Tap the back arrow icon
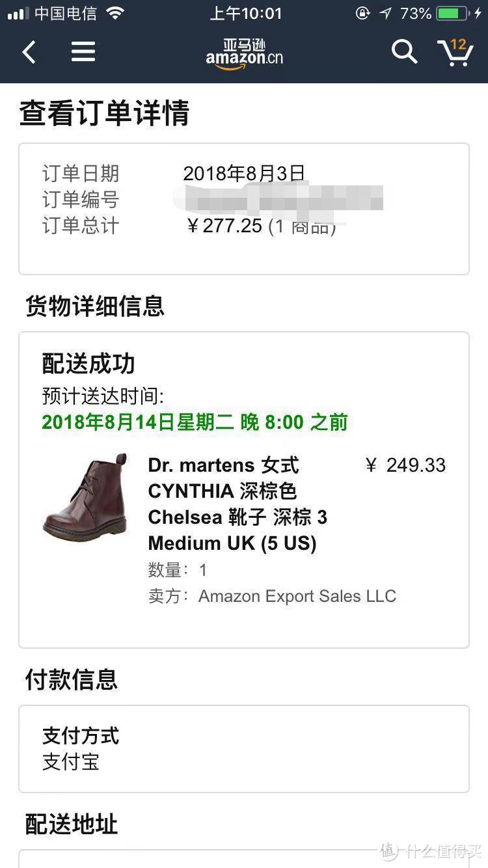This screenshot has height=868, width=488. pos(29,52)
